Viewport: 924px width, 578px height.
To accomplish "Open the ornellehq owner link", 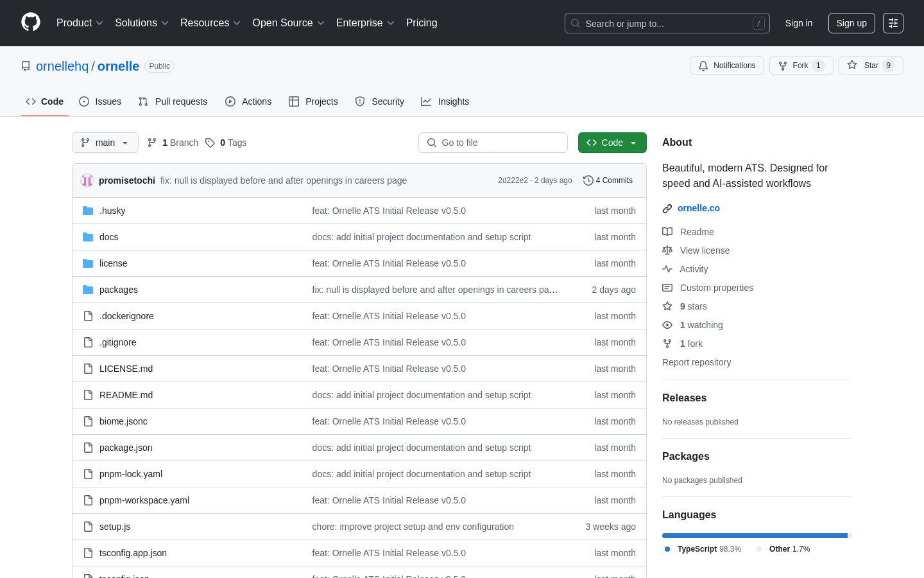I will tap(62, 66).
